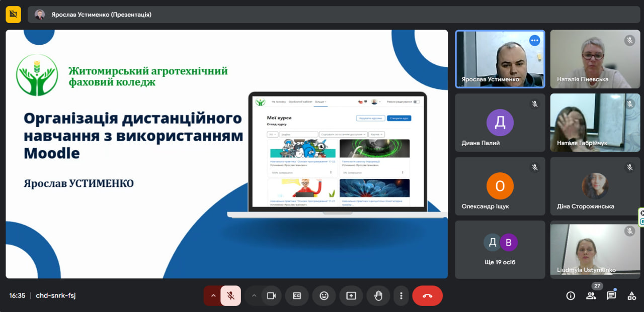Image resolution: width=644 pixels, height=312 pixels.
Task: Click the Керувати курсами button on the laptop screen
Action: pyautogui.click(x=371, y=118)
